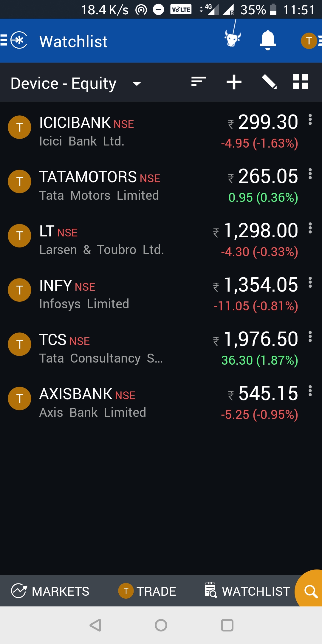Open Infosys Limited stock details

pyautogui.click(x=119, y=294)
